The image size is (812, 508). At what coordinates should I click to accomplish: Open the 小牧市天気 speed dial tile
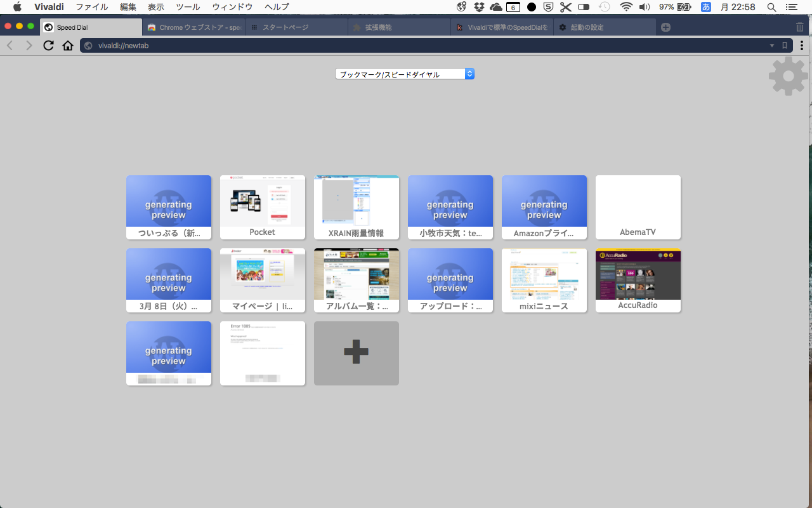click(450, 207)
